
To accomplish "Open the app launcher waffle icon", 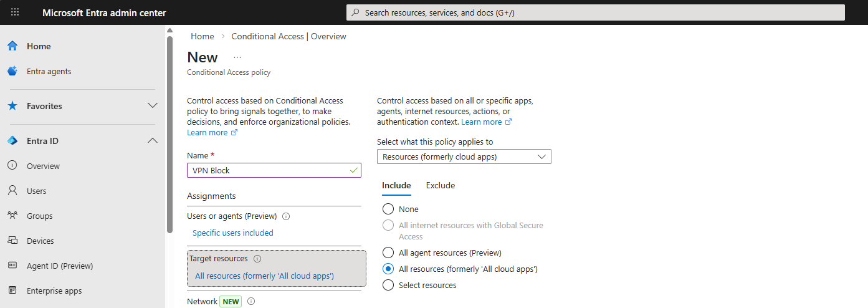I will point(15,12).
